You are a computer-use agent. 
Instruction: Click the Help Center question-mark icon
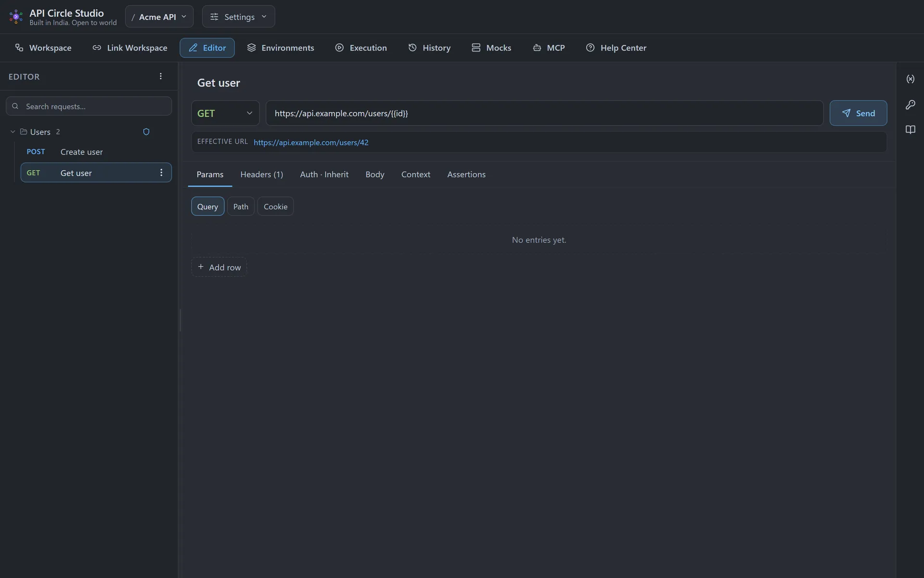590,47
